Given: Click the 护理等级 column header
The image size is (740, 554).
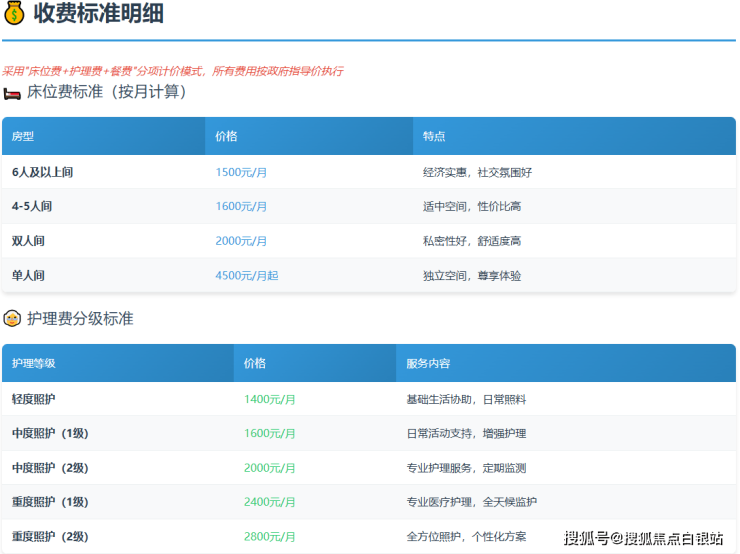Looking at the screenshot, I should point(34,363).
